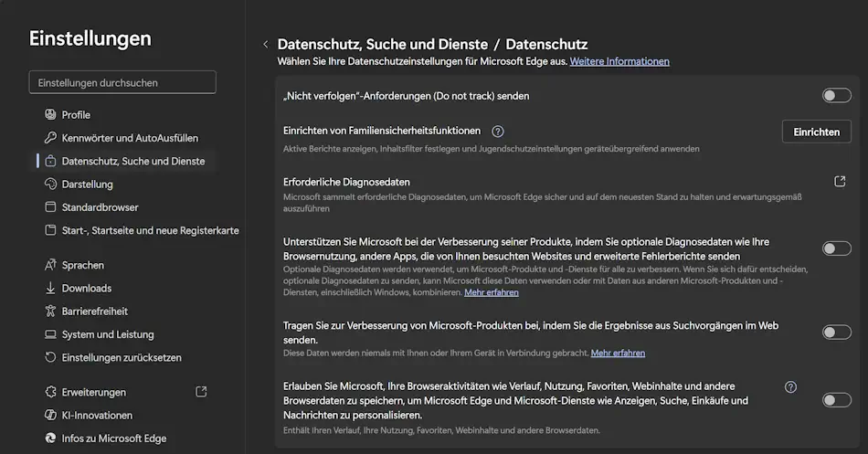Click the Barrierefreiheit accessibility icon
This screenshot has height=454, width=868.
pyautogui.click(x=50, y=311)
